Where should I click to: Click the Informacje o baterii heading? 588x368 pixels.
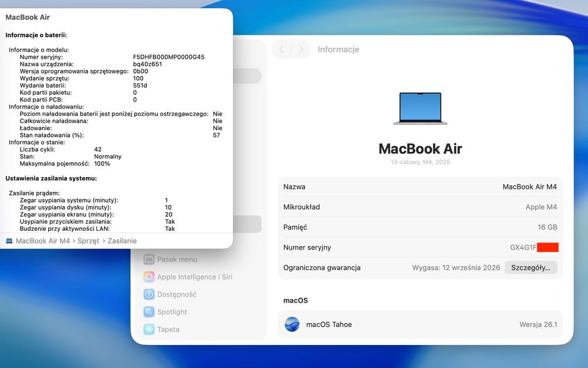[36, 35]
